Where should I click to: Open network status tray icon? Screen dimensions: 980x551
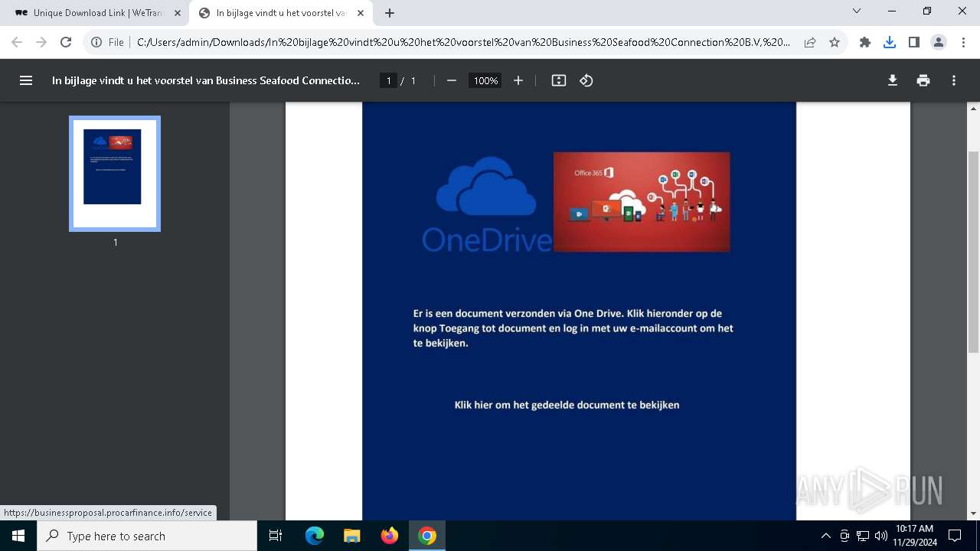point(863,536)
